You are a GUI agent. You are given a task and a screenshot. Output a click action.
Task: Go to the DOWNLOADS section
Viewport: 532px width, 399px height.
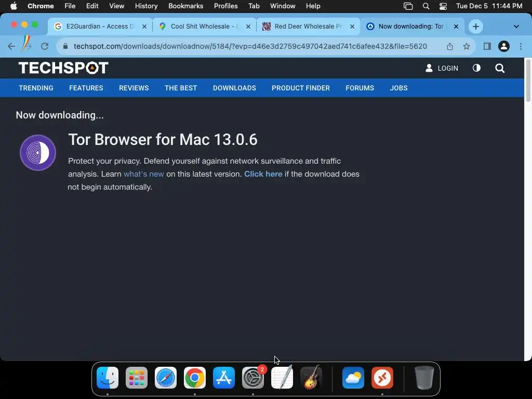(x=234, y=88)
